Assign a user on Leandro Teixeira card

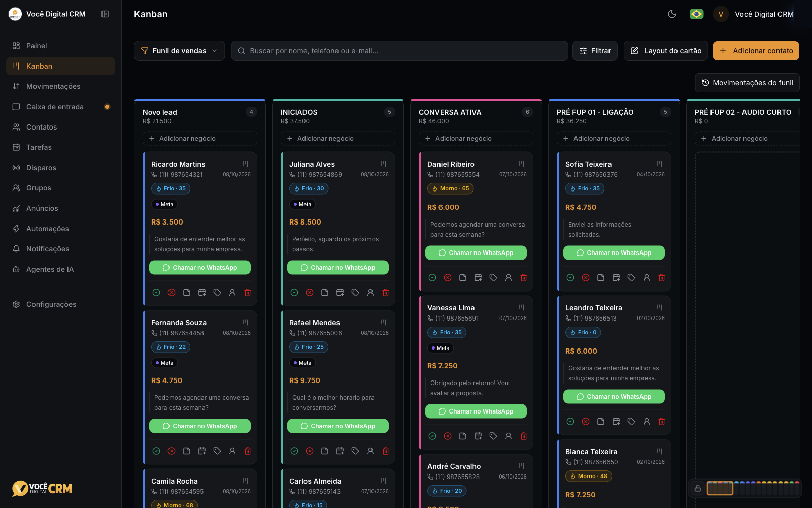pyautogui.click(x=647, y=422)
